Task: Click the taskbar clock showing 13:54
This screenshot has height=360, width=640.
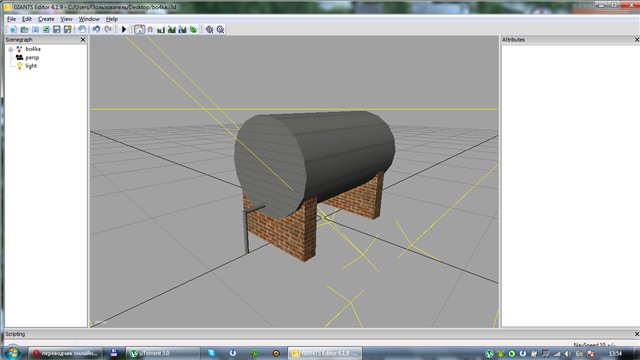Action: click(615, 353)
